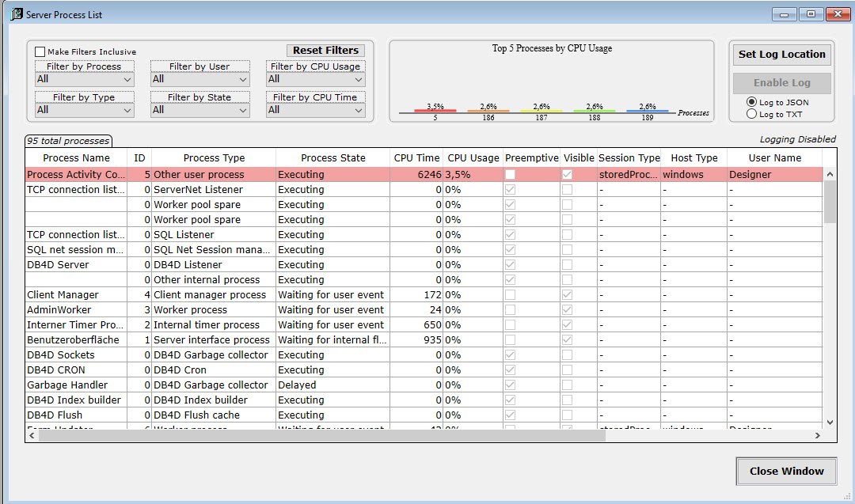Image resolution: width=855 pixels, height=504 pixels.
Task: Click the red CPU bar for process 5
Action: click(x=435, y=111)
